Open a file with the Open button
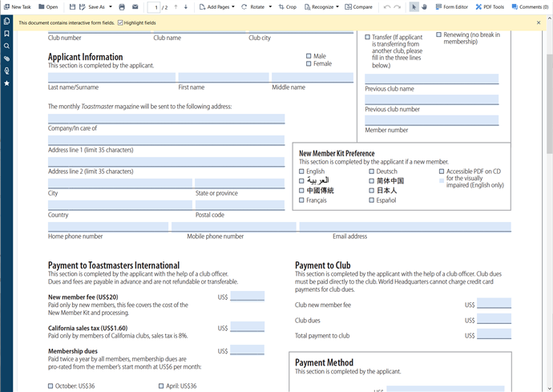 pos(48,6)
